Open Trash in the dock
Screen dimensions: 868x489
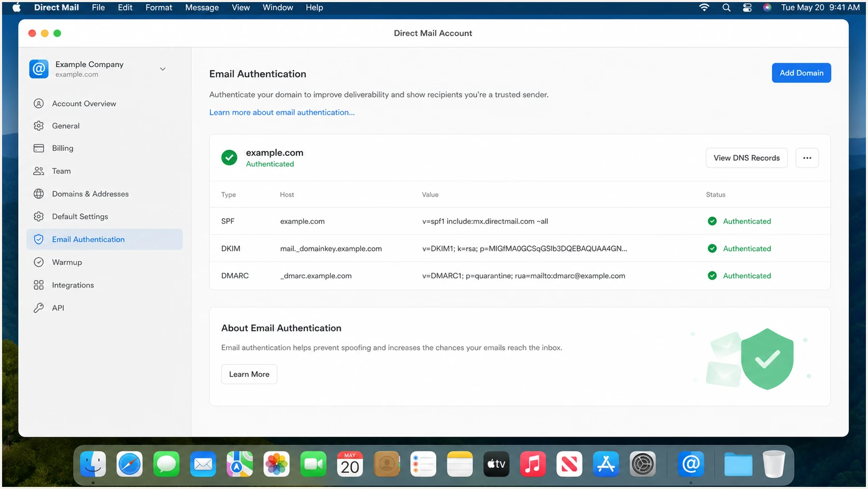(774, 464)
